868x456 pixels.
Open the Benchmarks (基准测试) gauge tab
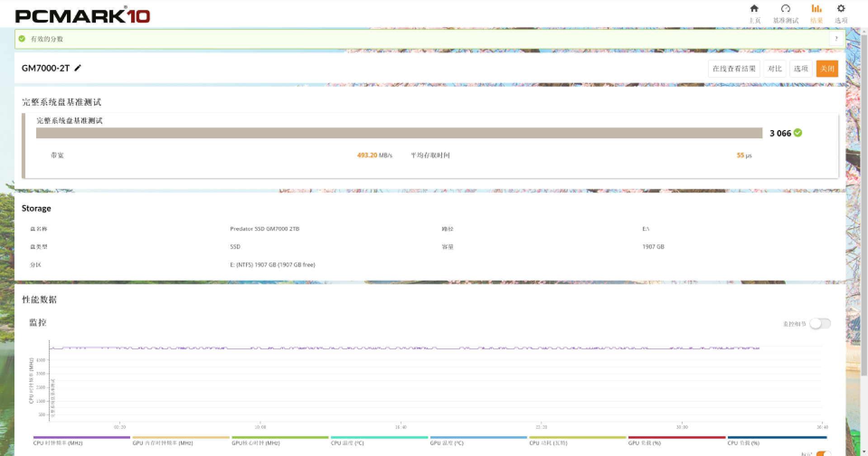[786, 14]
